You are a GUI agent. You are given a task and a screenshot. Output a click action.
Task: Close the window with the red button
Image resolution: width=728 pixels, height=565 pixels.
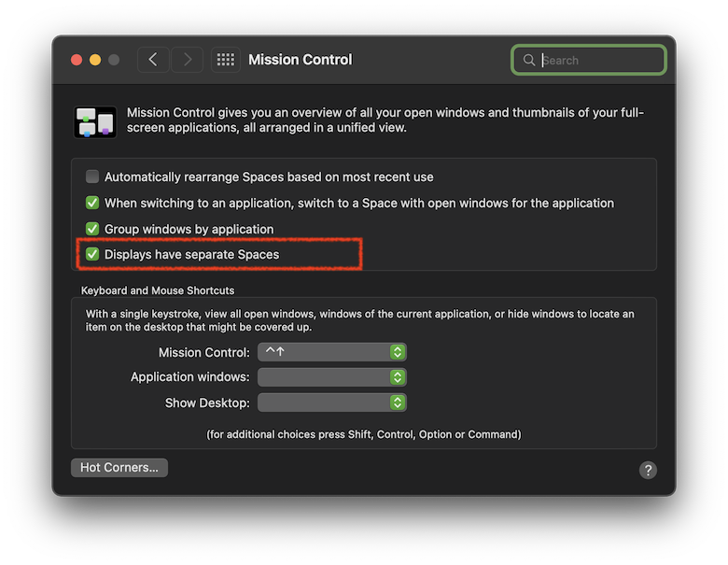[x=77, y=60]
